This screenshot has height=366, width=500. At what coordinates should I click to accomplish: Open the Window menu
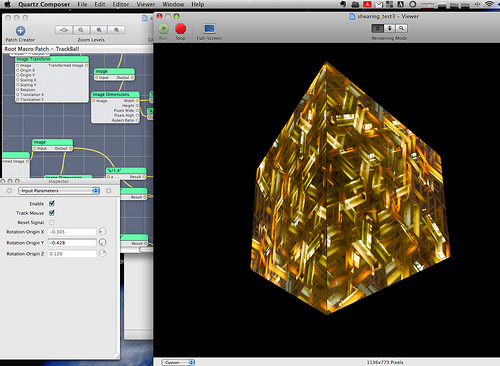point(173,4)
